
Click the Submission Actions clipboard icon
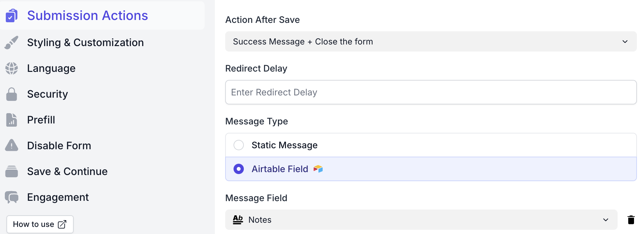pyautogui.click(x=12, y=15)
